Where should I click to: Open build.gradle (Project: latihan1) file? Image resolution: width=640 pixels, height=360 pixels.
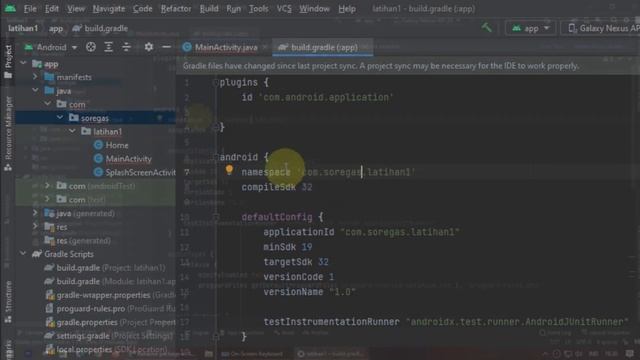click(105, 268)
